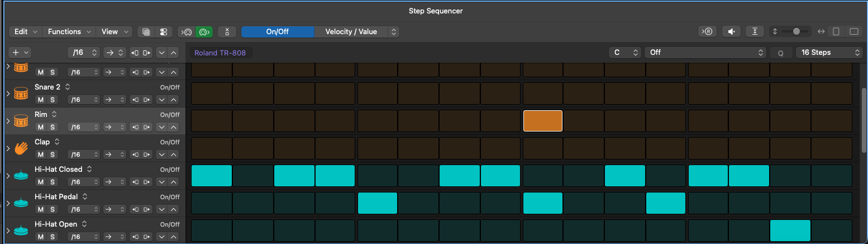
Task: Click Hi-Hat Closed row increment up arrow
Action: pos(174,182)
